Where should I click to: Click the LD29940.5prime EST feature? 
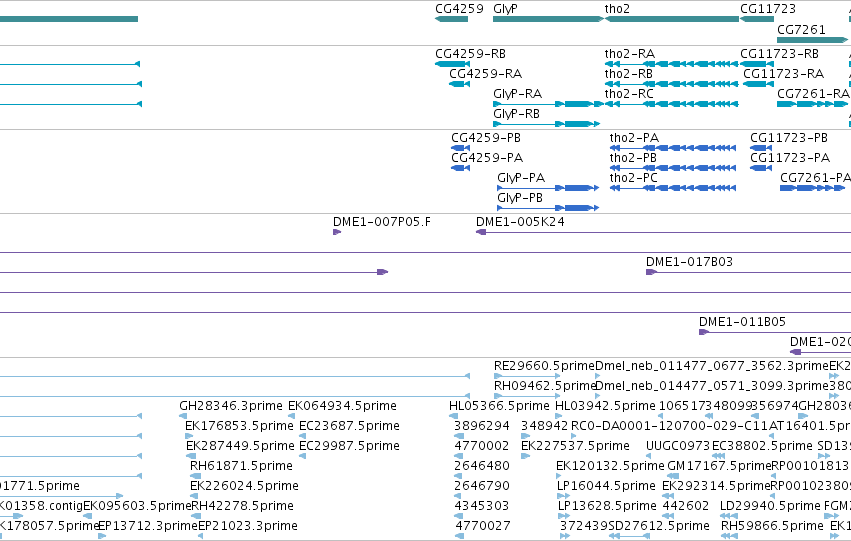727,515
